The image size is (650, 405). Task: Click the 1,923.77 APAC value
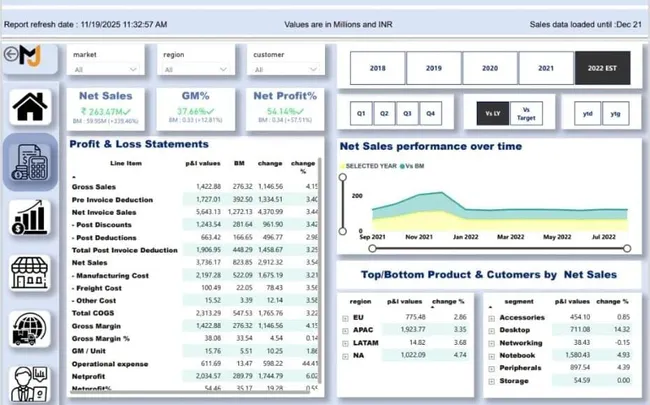click(413, 330)
